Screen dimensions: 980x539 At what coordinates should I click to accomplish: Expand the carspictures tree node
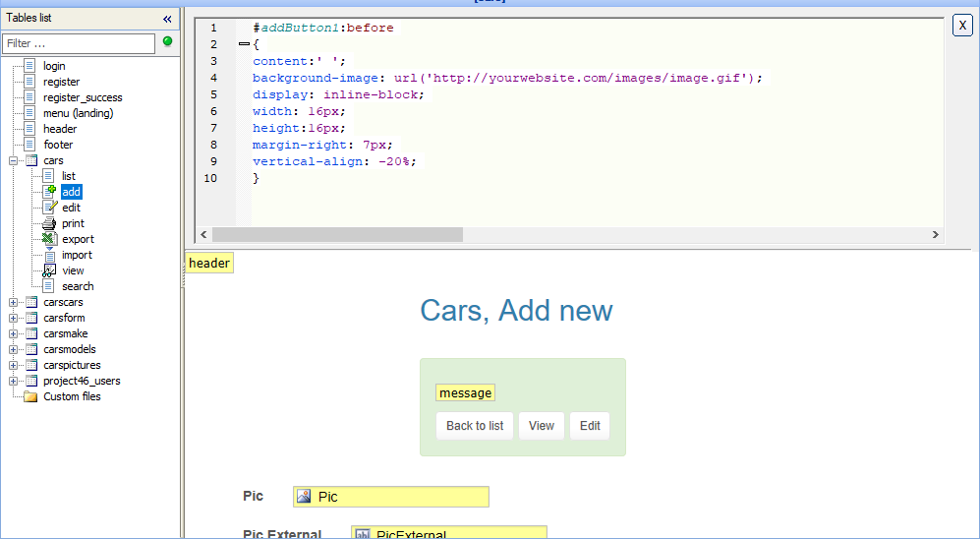point(13,365)
